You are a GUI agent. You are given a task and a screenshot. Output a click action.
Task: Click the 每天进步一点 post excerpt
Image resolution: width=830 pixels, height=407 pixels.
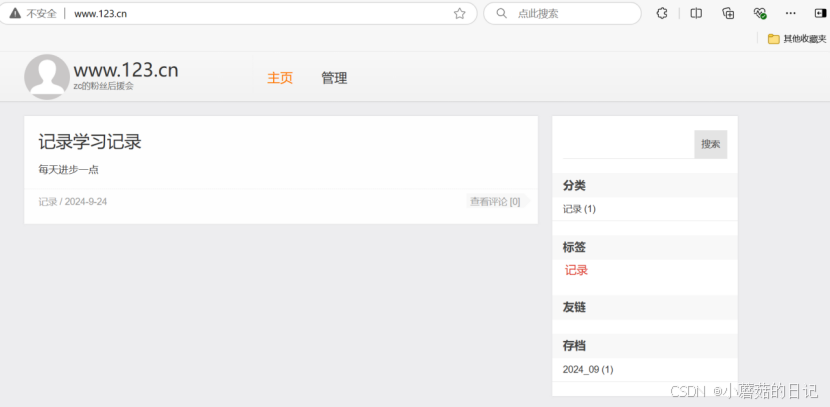tap(69, 170)
